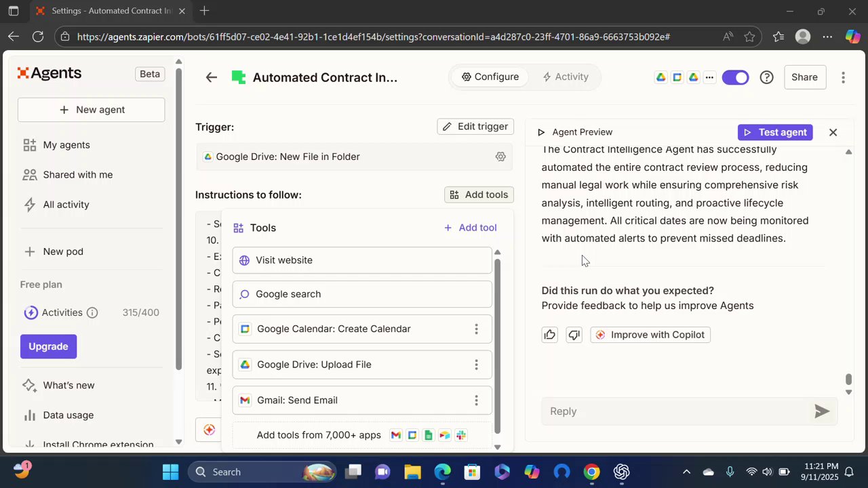Click the New agent button
Screen dimensions: 868x488
point(91,110)
